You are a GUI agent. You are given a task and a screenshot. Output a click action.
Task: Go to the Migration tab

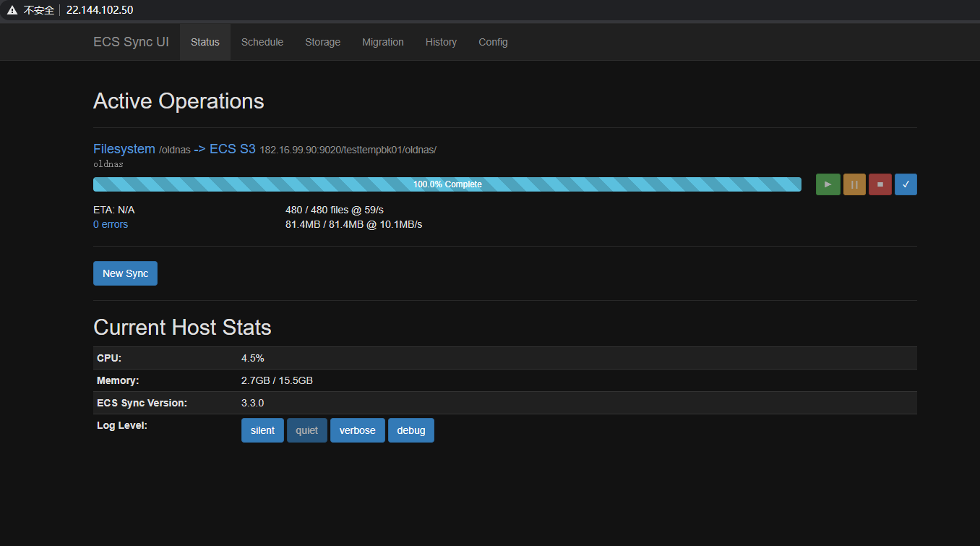383,42
